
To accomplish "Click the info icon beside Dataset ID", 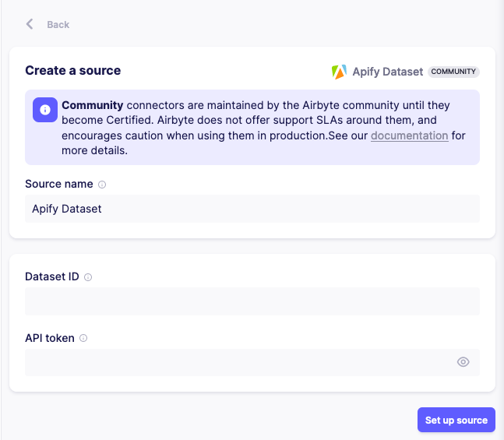I will [88, 277].
